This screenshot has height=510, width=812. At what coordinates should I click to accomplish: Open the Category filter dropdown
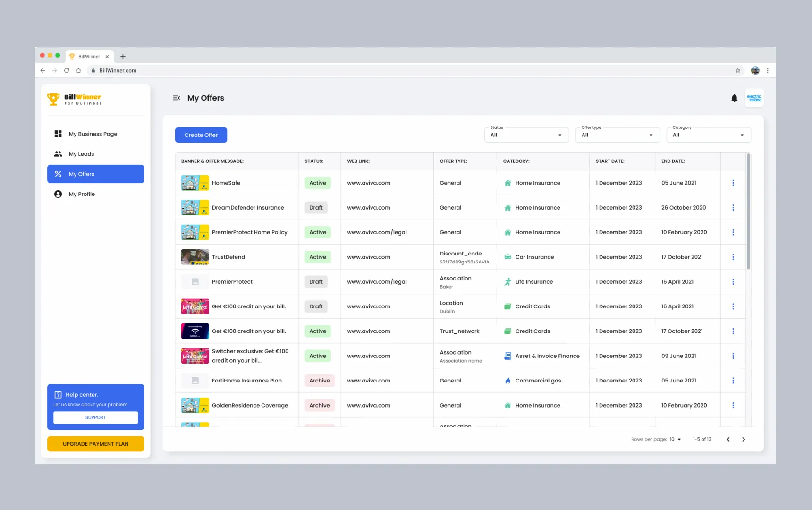click(708, 135)
